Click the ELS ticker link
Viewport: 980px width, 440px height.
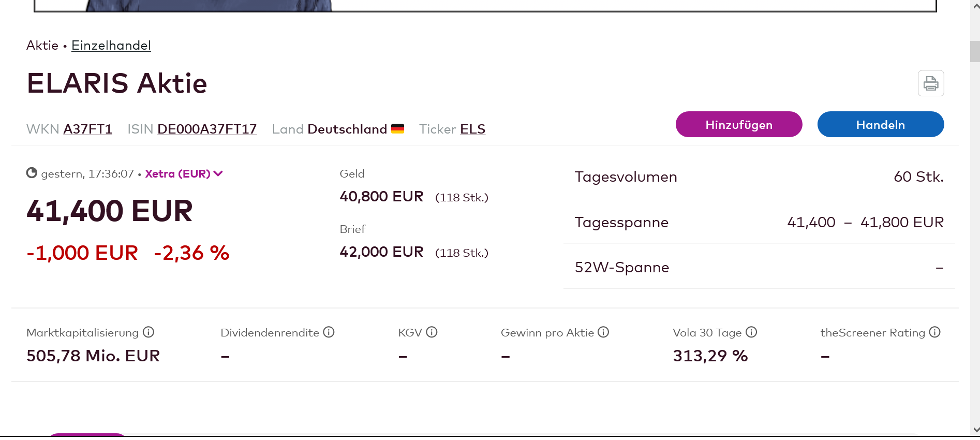(472, 129)
